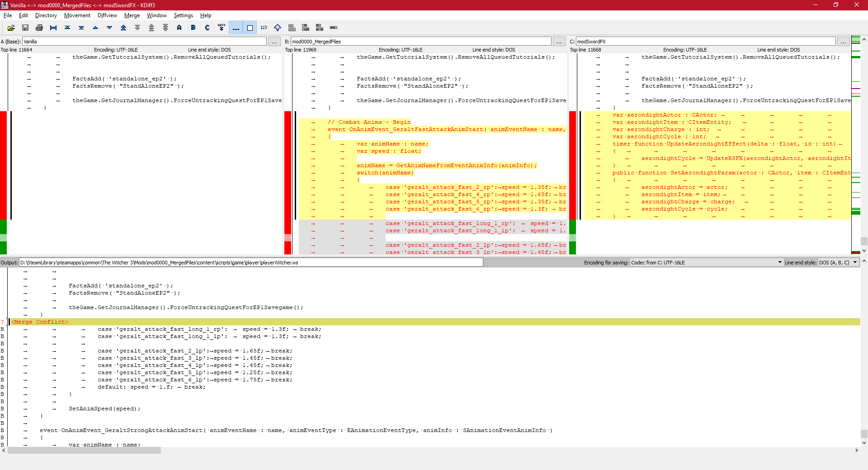Toggle show whitespace characters button
This screenshot has width=868, height=470.
point(236,28)
